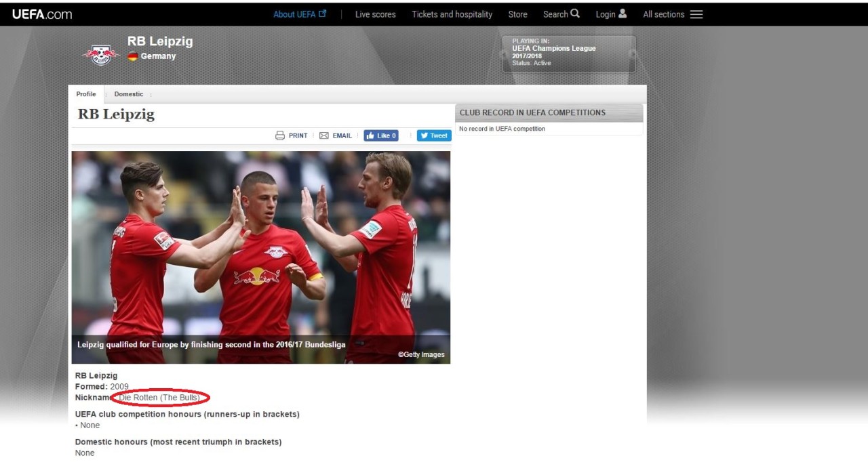
Task: Click the Germany country label
Action: point(158,56)
